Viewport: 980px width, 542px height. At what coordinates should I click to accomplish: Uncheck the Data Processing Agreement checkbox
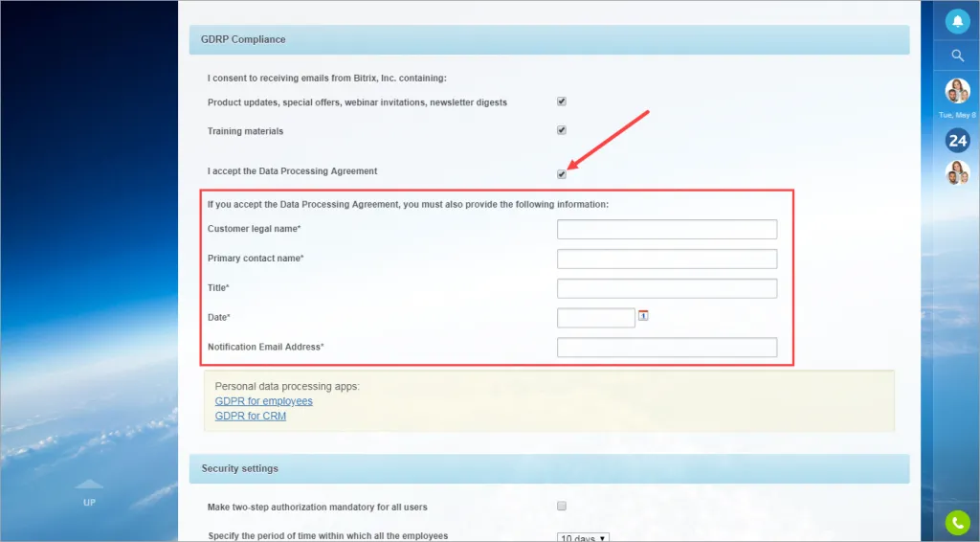[561, 174]
